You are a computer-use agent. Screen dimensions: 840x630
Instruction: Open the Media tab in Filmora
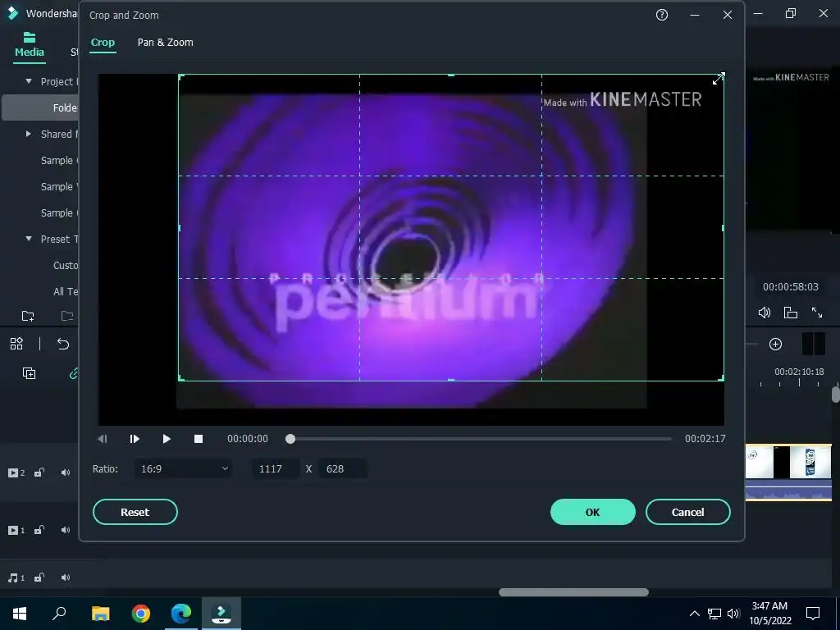[30, 45]
